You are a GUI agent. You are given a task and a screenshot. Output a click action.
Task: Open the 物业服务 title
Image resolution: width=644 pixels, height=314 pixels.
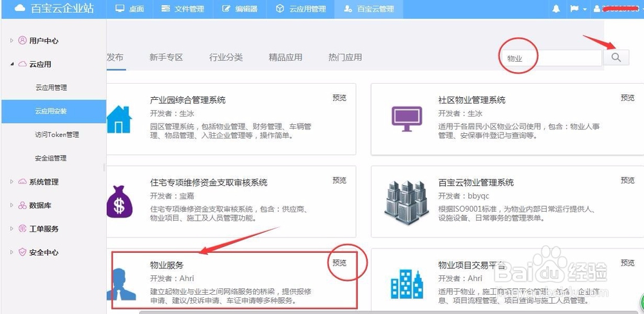(x=167, y=264)
